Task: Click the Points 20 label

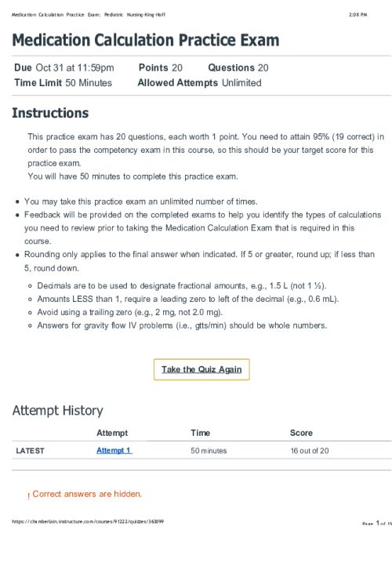Action: point(161,67)
